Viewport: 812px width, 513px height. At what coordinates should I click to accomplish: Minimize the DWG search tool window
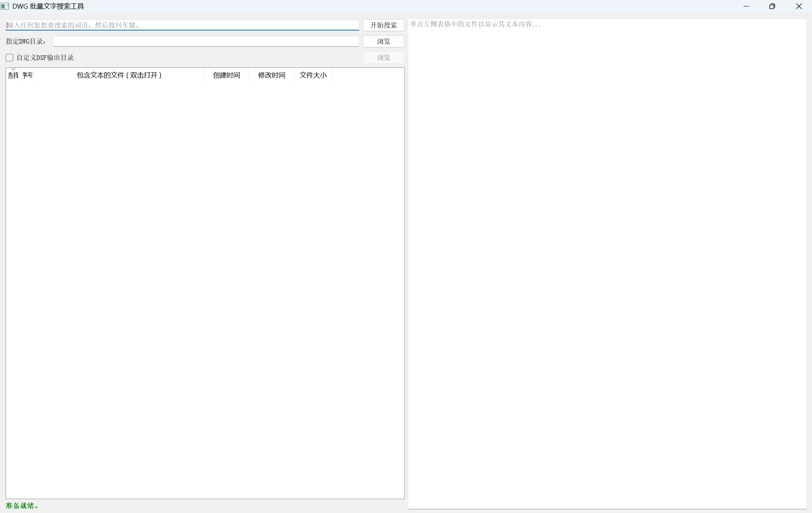tap(746, 6)
